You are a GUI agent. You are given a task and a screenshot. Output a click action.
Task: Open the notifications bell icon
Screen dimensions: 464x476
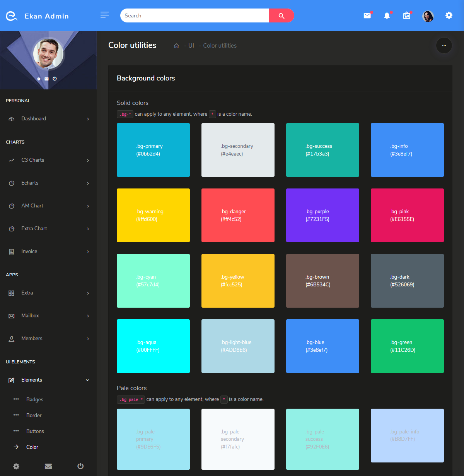pos(387,15)
